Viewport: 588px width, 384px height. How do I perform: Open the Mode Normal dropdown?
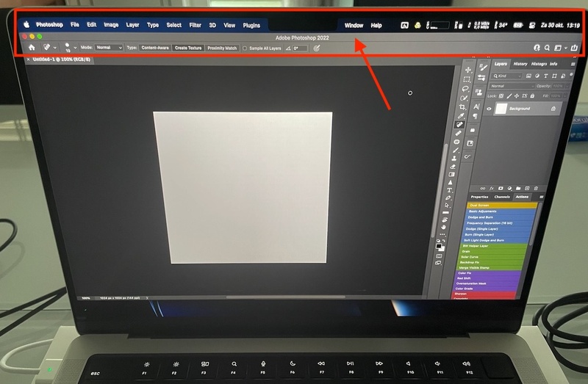(x=109, y=48)
